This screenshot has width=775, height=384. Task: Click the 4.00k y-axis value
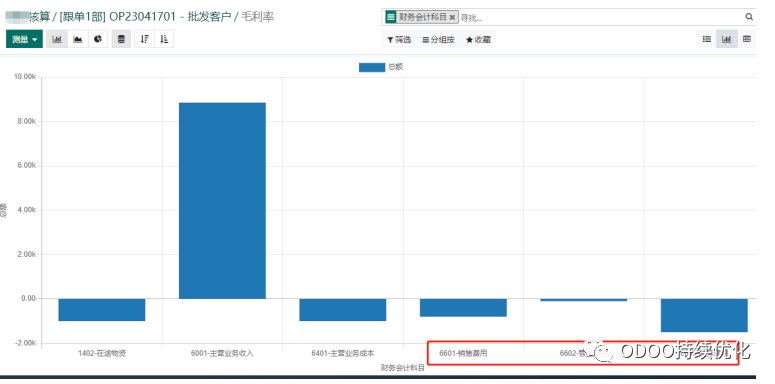click(x=26, y=210)
